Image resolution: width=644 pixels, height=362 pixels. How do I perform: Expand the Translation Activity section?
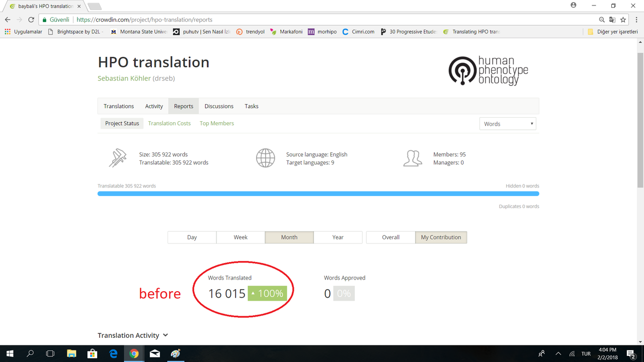[x=133, y=335]
